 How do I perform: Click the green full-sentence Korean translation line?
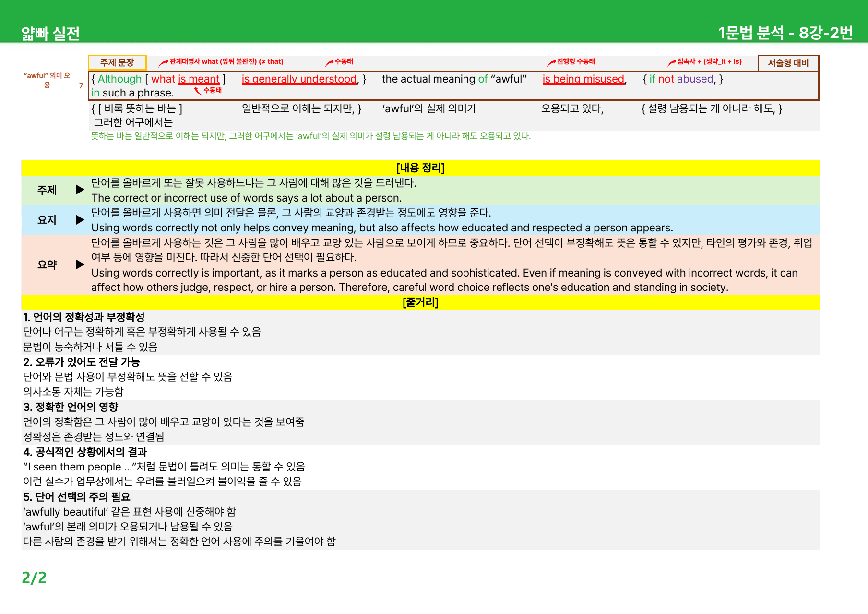pos(311,136)
